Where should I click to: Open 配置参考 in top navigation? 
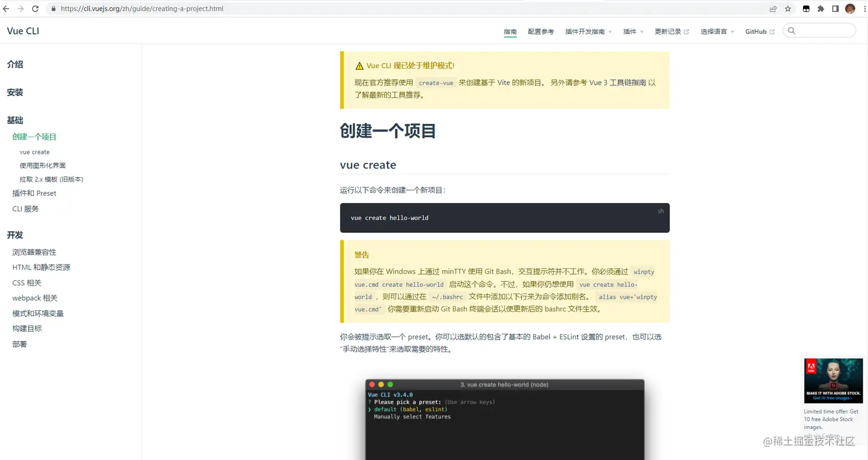tap(541, 32)
